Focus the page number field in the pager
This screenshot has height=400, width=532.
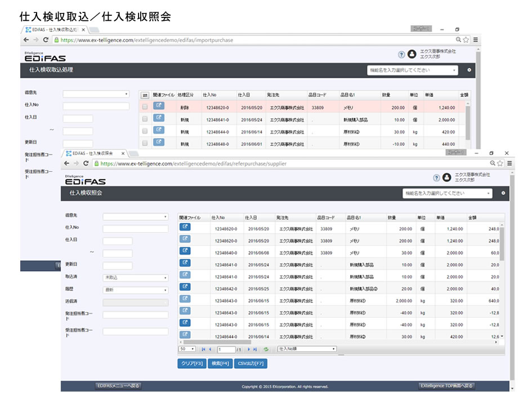pyautogui.click(x=227, y=349)
